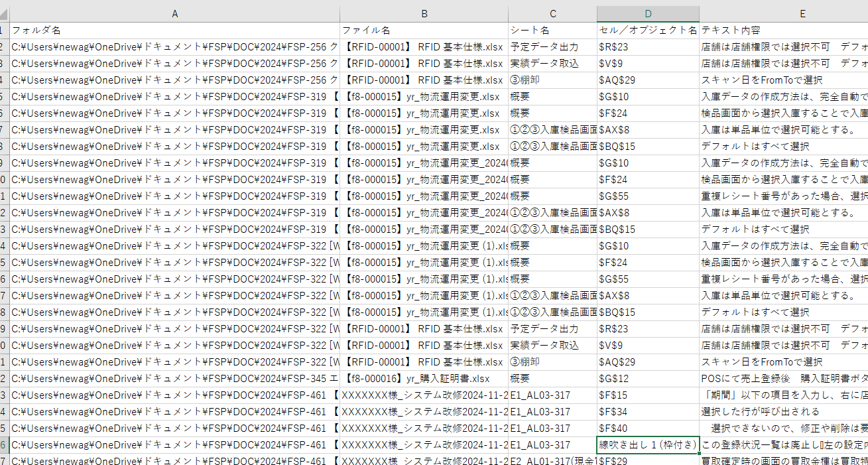Screen dimensions: 868x465
Task: Click text cell starting 「期間」以下の項目を入力し
Action: pos(784,395)
